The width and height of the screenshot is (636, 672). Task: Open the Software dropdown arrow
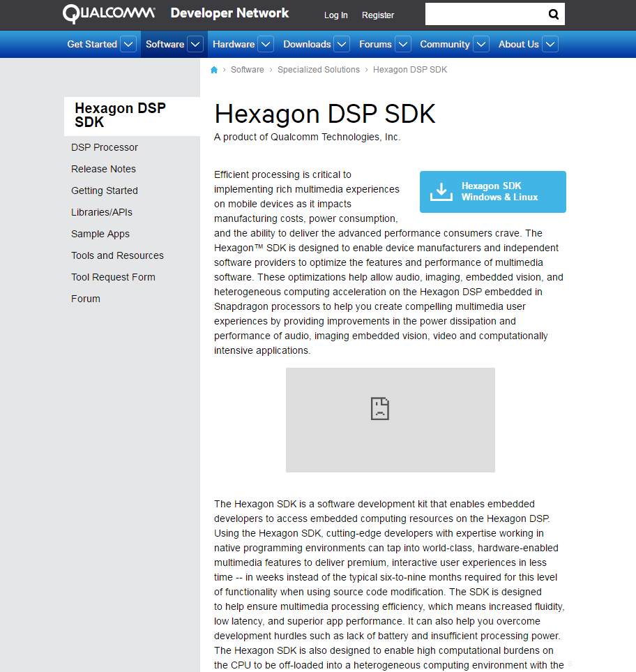click(195, 43)
